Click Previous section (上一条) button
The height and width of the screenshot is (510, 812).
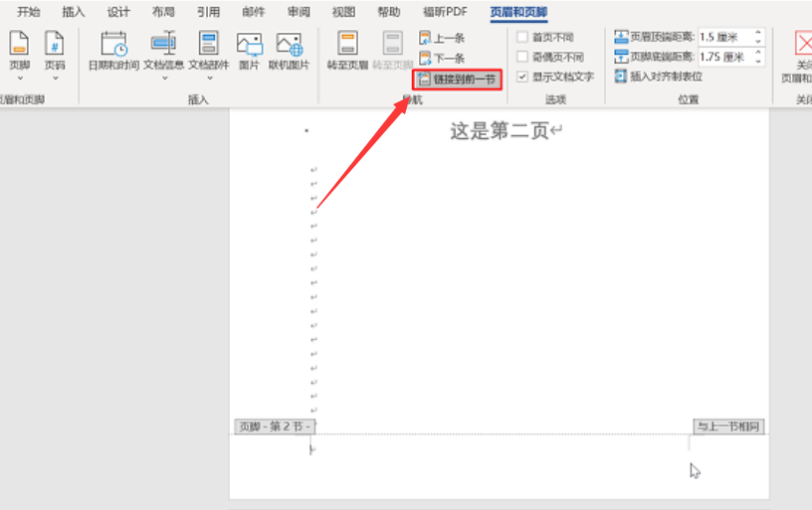pos(442,38)
